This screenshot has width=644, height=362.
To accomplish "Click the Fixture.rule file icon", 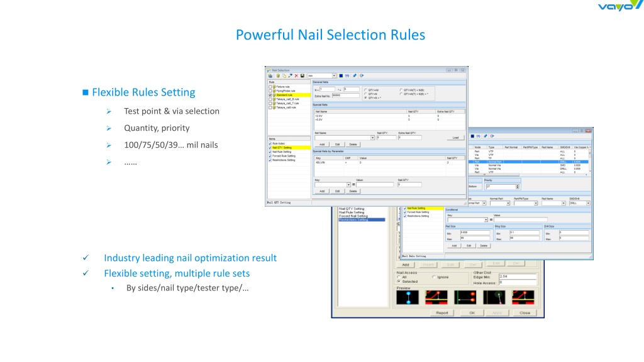I will [274, 87].
